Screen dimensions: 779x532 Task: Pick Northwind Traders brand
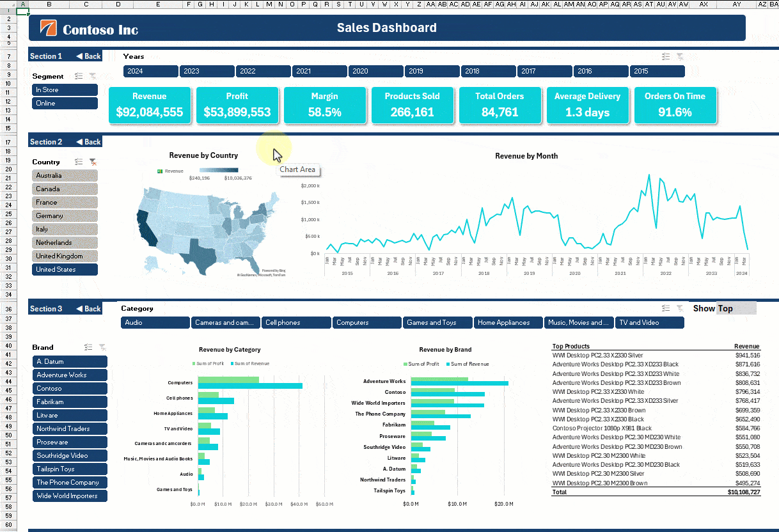point(70,429)
